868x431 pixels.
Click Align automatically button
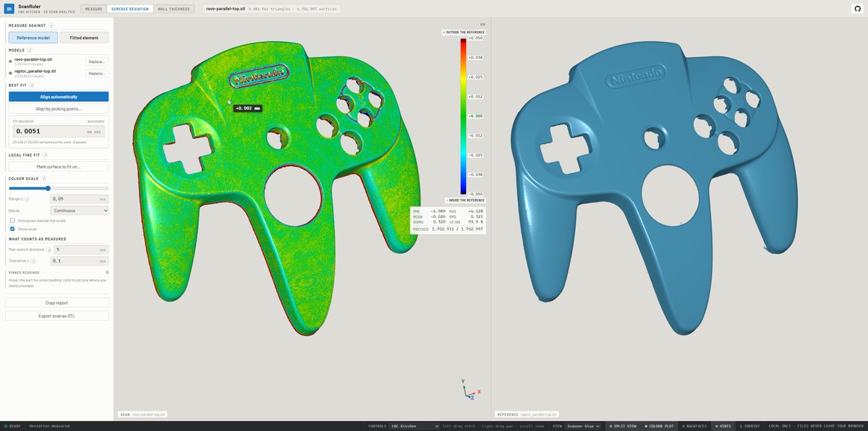pyautogui.click(x=59, y=96)
